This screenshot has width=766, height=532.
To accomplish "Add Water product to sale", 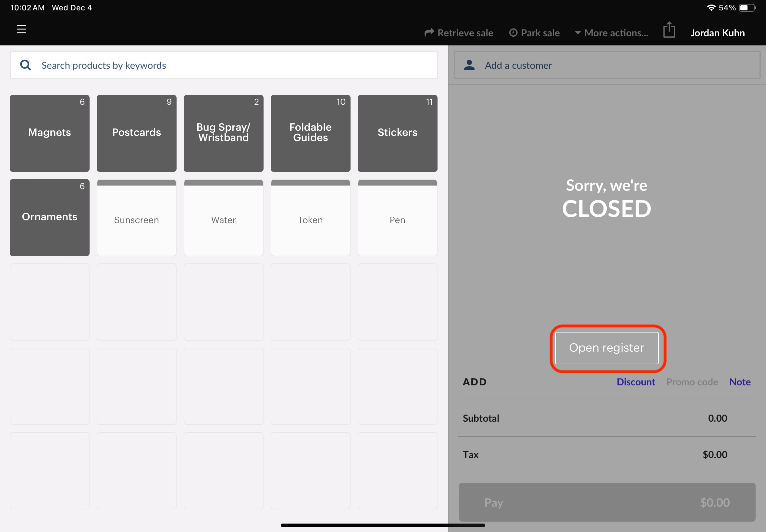I will pyautogui.click(x=223, y=218).
